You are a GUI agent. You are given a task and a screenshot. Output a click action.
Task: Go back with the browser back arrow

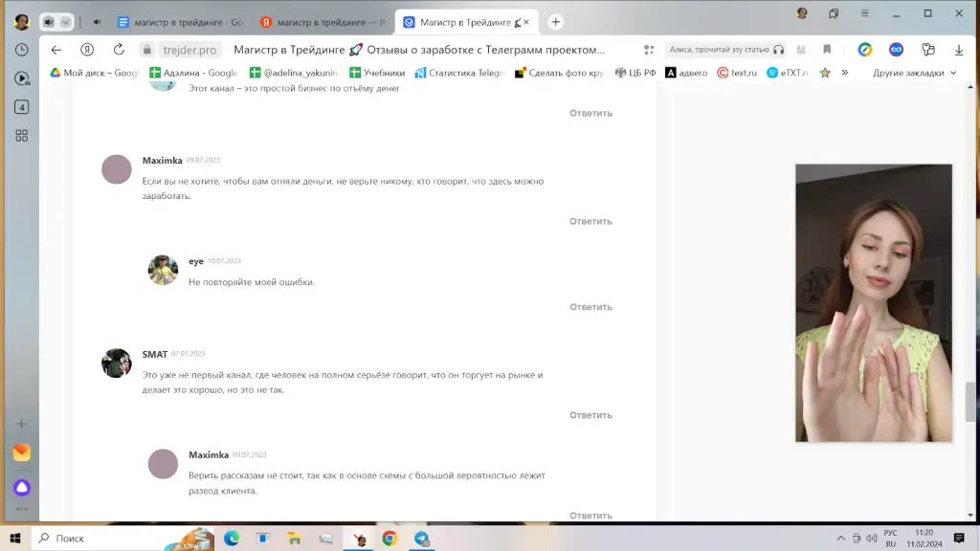tap(56, 50)
